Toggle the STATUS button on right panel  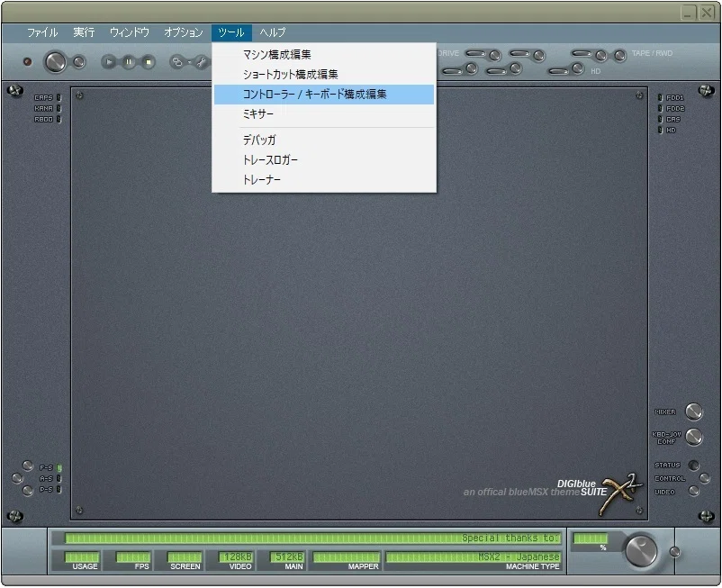693,465
